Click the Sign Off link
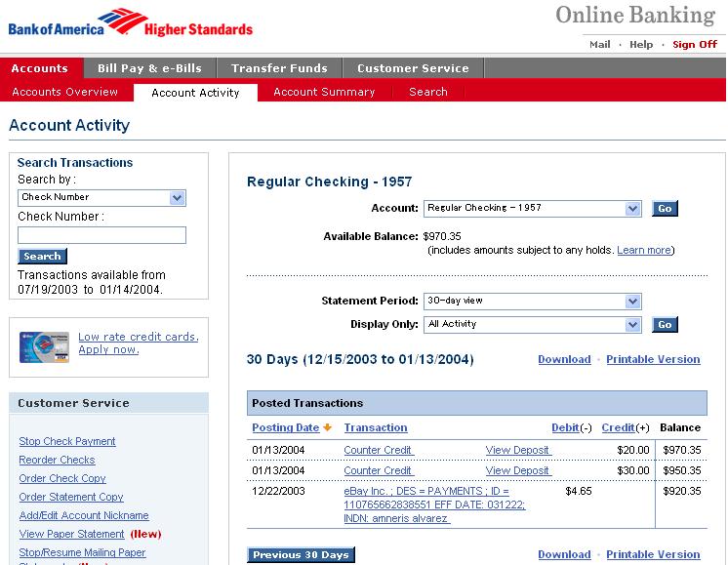 (695, 44)
